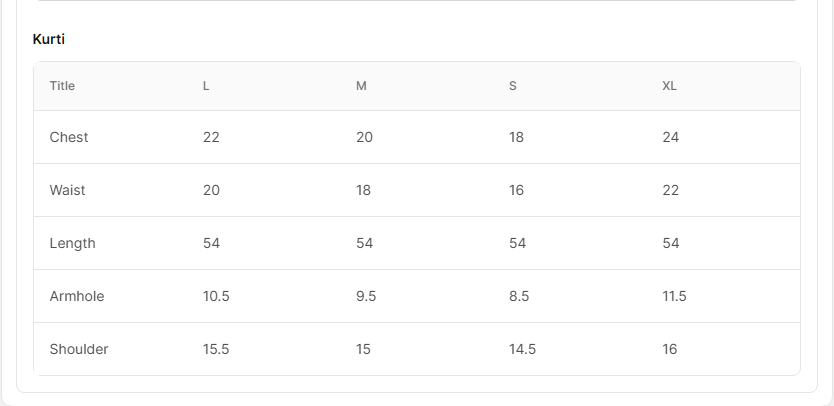Viewport: 834px width, 406px height.
Task: Click the Kurti table heading
Action: 49,39
